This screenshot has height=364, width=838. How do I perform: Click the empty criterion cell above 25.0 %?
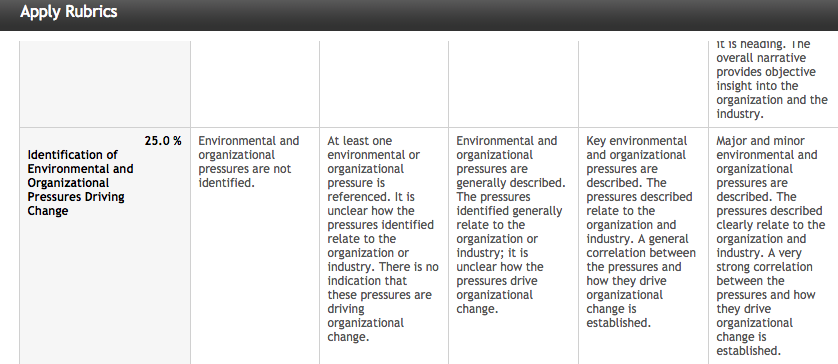105,84
